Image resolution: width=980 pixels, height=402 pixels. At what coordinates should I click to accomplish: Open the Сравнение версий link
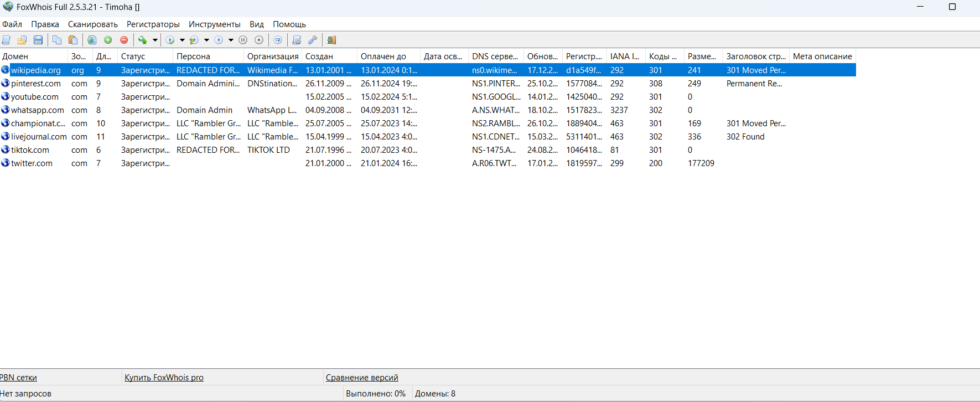[x=362, y=378]
